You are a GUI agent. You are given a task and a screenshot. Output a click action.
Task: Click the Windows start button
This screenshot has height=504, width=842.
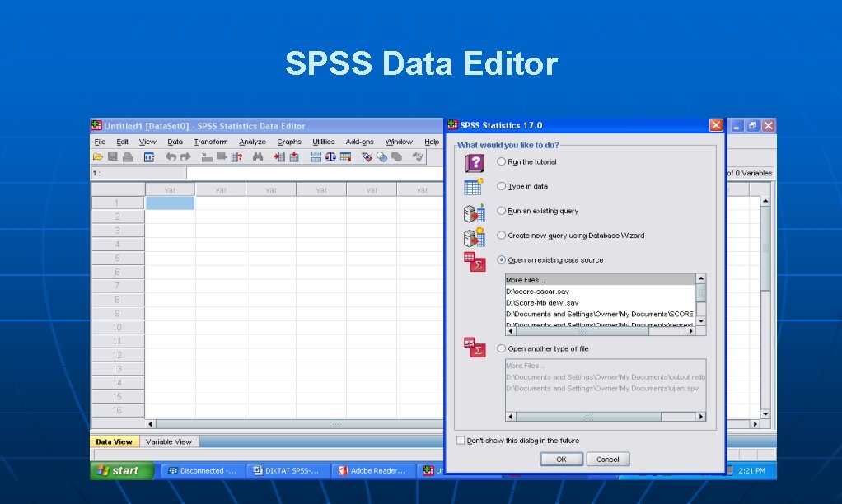click(x=121, y=471)
